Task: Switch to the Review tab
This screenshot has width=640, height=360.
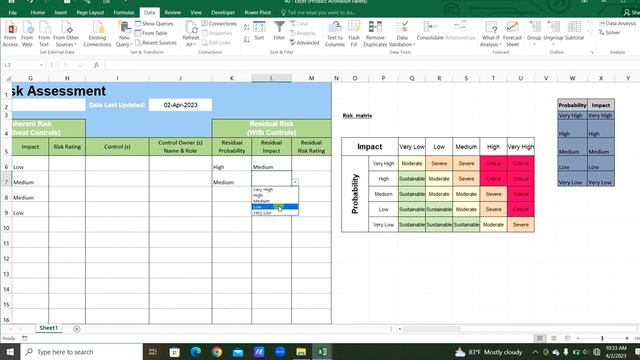Action: click(x=173, y=13)
